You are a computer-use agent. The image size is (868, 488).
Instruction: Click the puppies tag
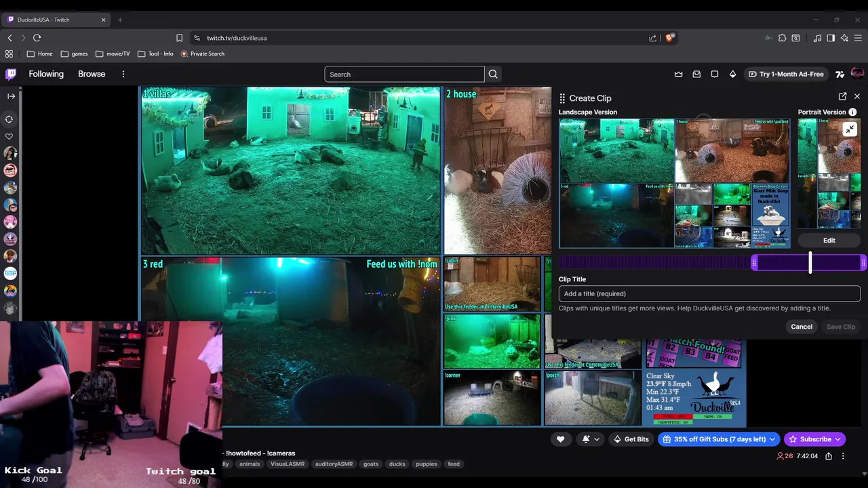click(427, 464)
